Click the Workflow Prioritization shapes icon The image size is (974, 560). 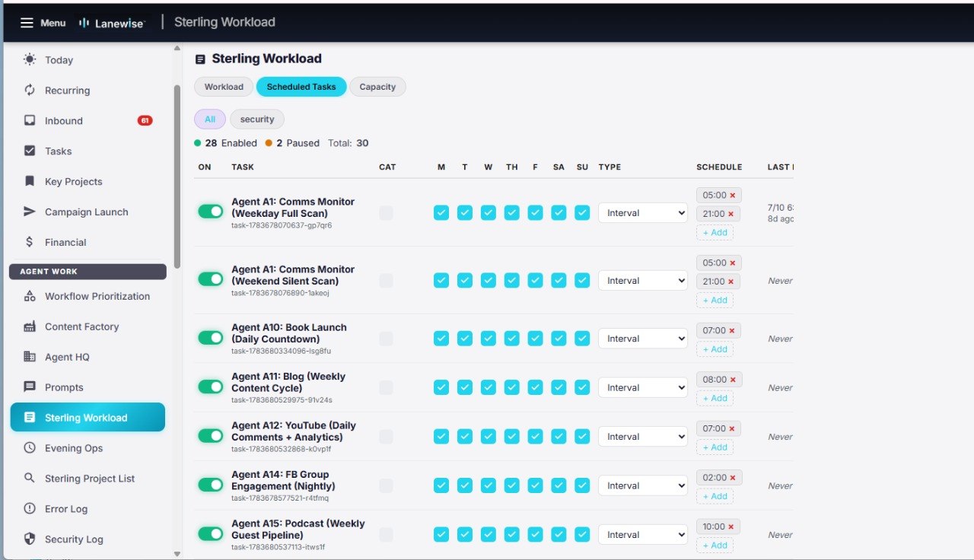[30, 296]
